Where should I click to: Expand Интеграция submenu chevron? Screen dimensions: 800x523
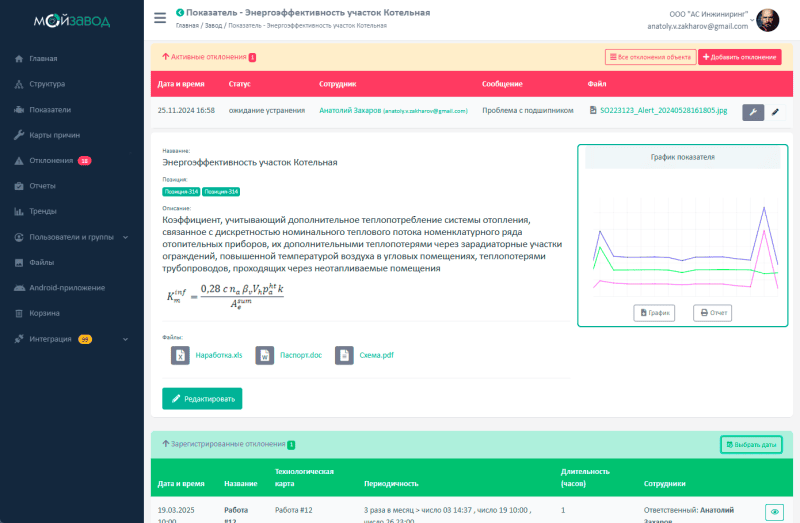(126, 339)
